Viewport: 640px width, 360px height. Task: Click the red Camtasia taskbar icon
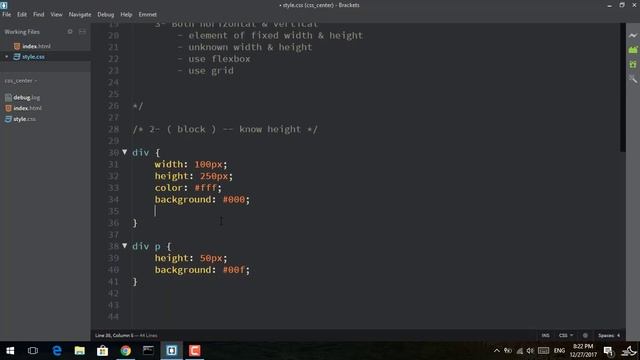coord(194,351)
